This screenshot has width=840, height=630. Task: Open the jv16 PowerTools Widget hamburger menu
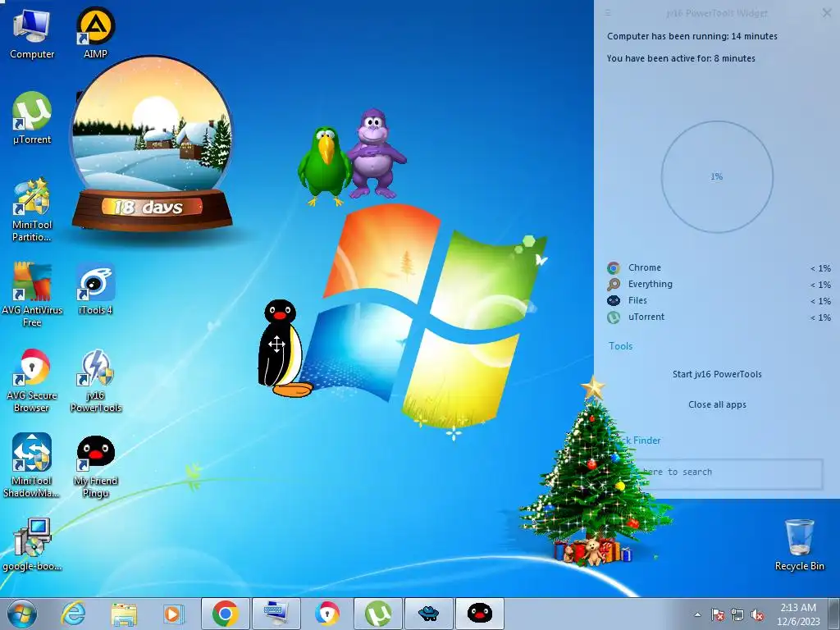click(x=608, y=13)
